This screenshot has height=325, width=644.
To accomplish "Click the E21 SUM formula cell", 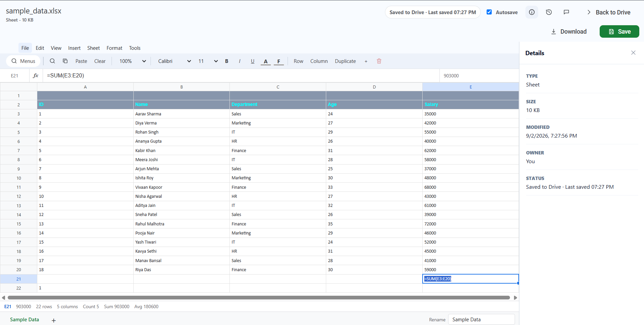I will (471, 279).
